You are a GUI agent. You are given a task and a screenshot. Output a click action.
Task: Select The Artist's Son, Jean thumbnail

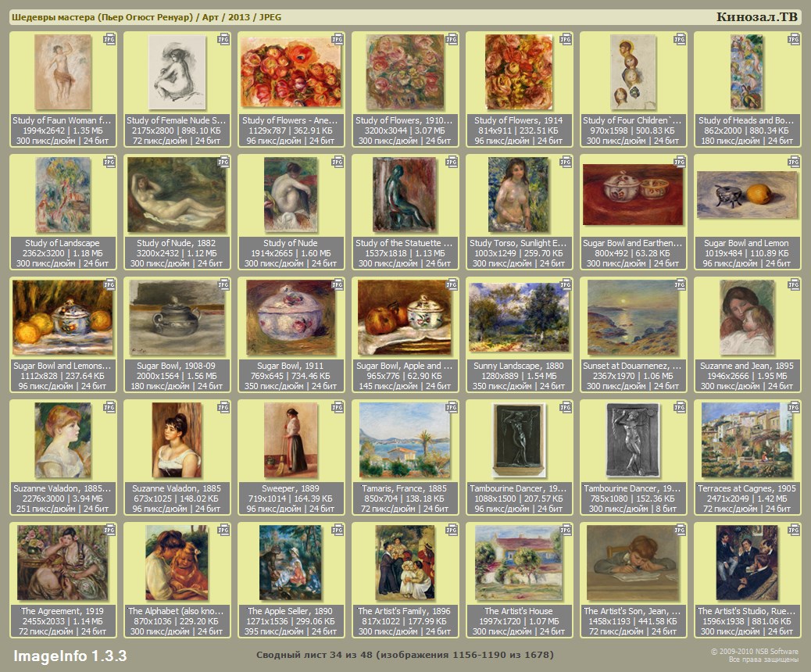[633, 563]
